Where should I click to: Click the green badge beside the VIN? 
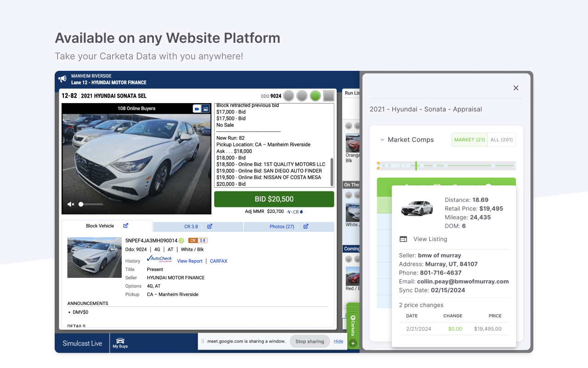(181, 240)
